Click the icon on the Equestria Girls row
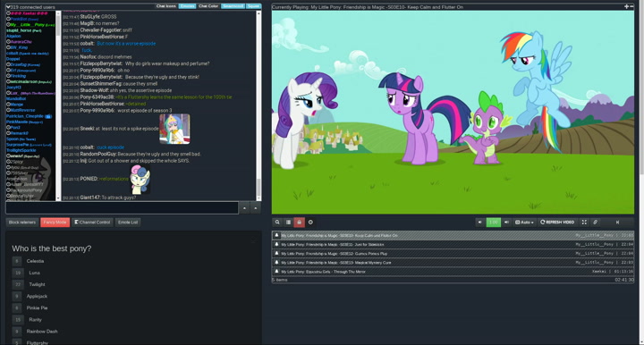 (276, 271)
